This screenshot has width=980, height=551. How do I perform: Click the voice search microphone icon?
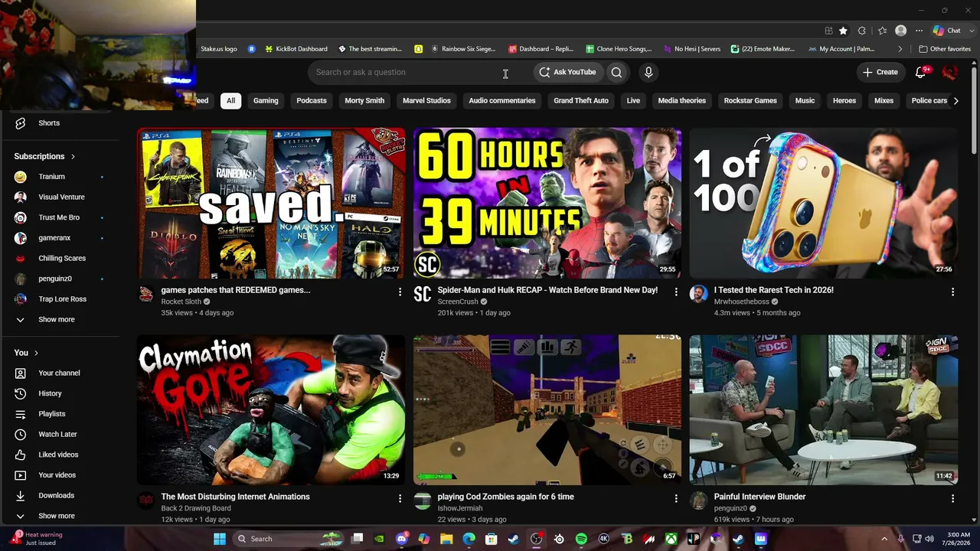(x=648, y=72)
